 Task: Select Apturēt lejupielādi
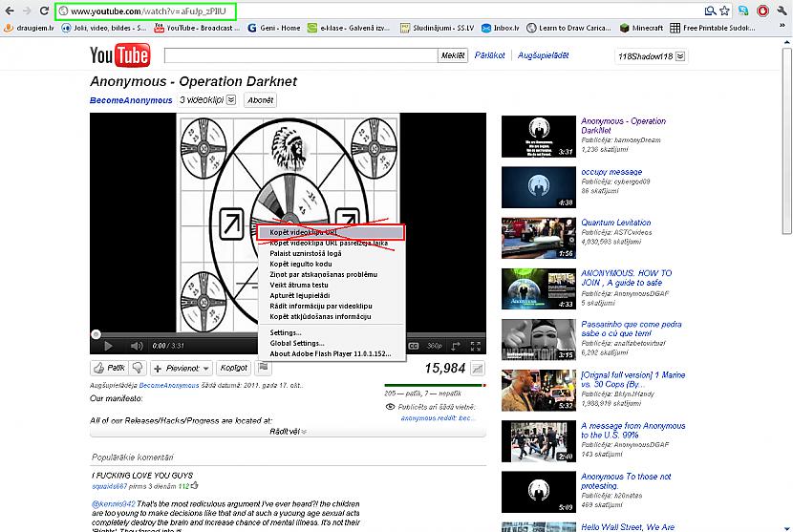click(331, 296)
